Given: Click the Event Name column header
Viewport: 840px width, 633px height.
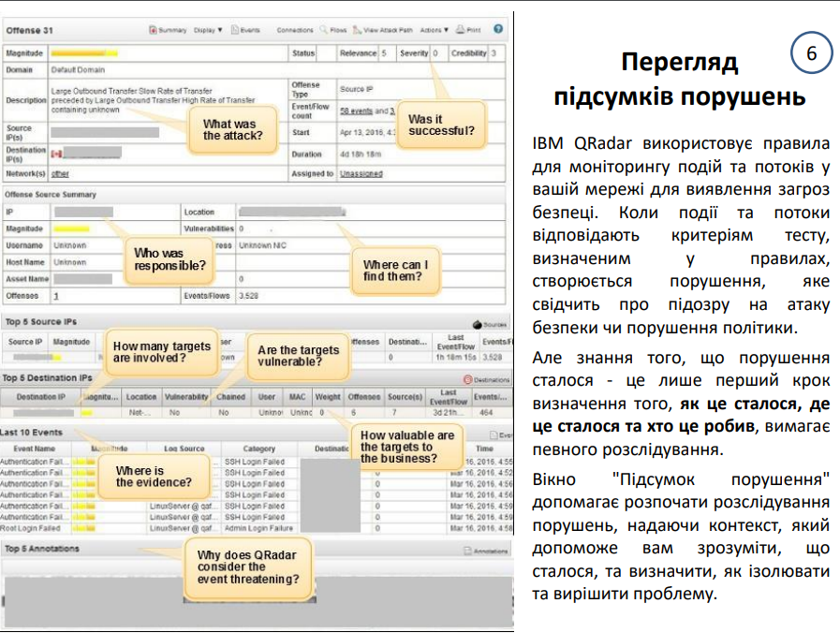Looking at the screenshot, I should (35, 449).
